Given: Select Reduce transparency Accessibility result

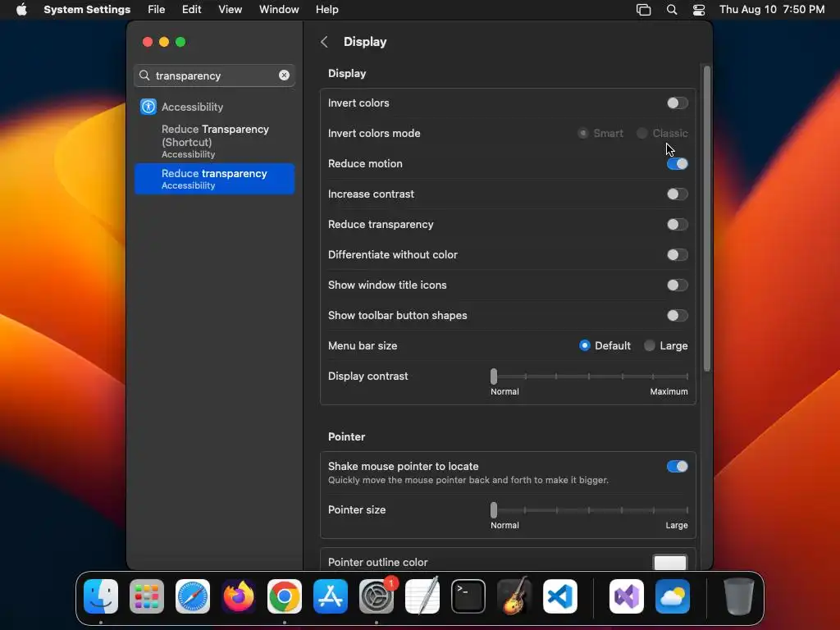Looking at the screenshot, I should [x=214, y=179].
